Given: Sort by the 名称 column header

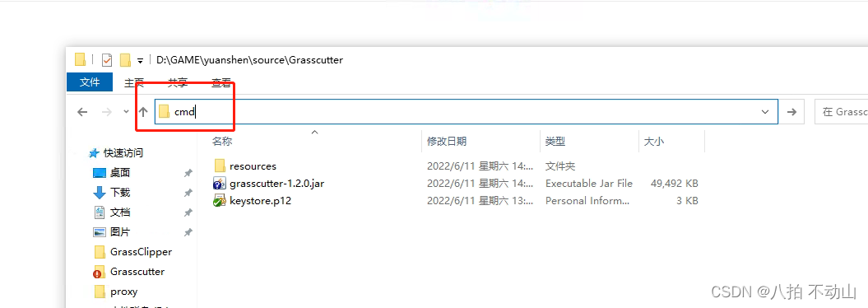Looking at the screenshot, I should [222, 142].
